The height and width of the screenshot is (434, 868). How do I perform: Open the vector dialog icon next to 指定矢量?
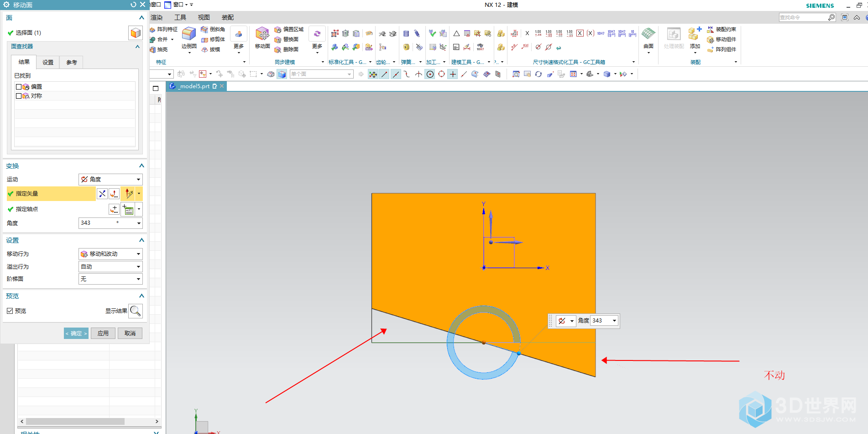tap(114, 194)
